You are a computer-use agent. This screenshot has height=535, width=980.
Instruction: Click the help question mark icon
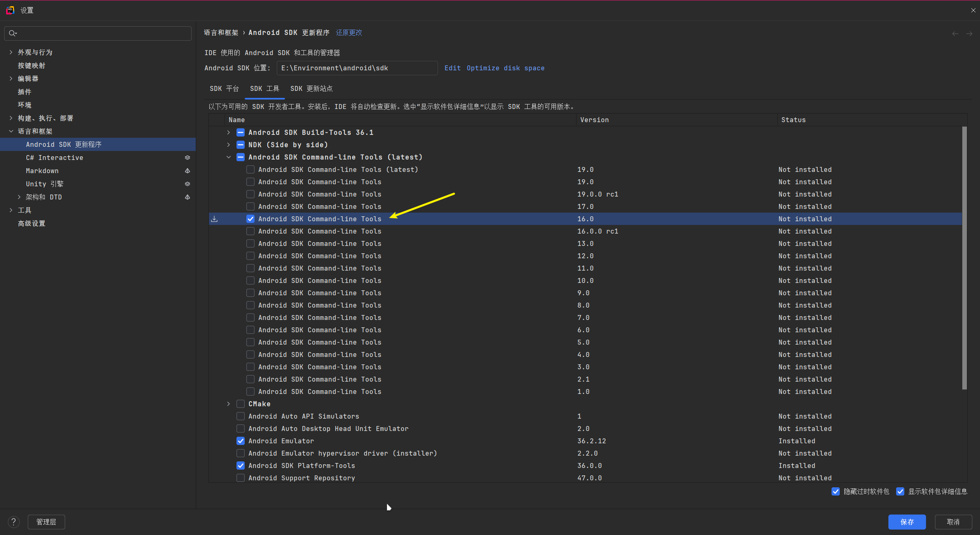(14, 522)
